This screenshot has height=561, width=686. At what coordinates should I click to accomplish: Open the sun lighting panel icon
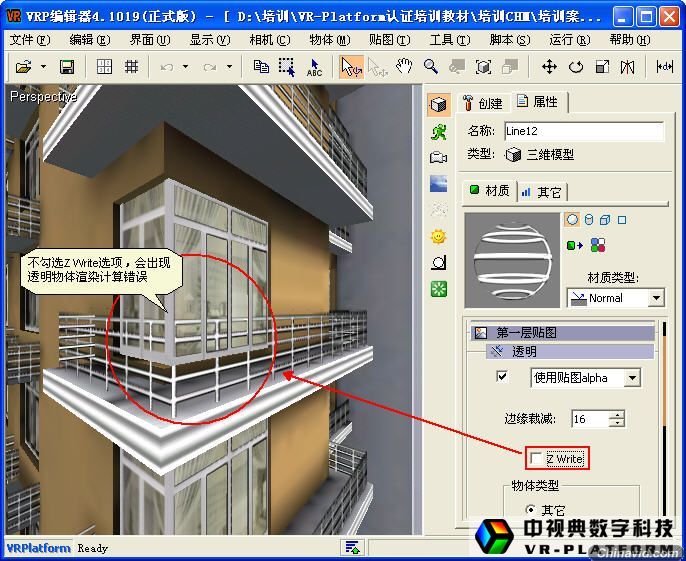[438, 236]
